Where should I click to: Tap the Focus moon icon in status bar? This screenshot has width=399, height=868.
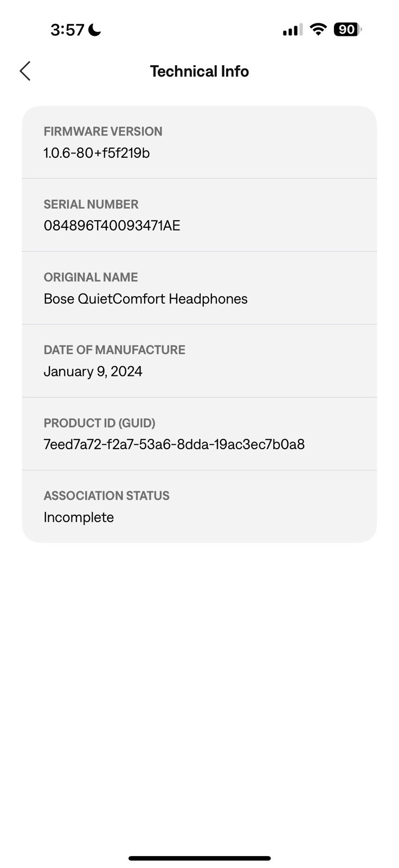tap(95, 29)
